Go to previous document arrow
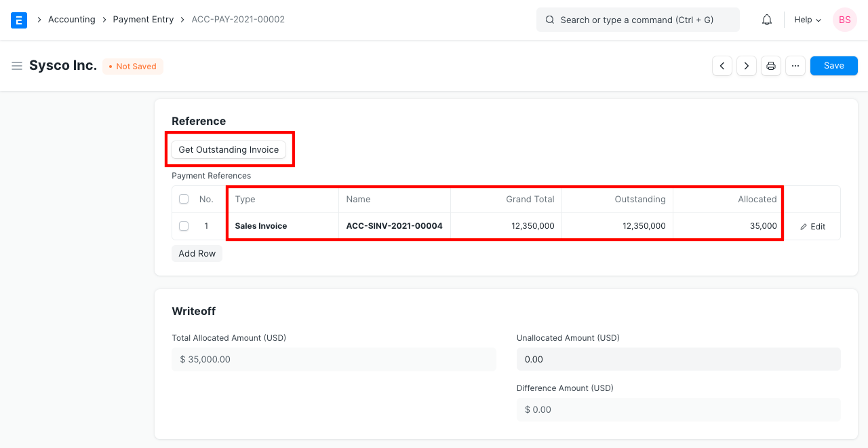 tap(722, 66)
